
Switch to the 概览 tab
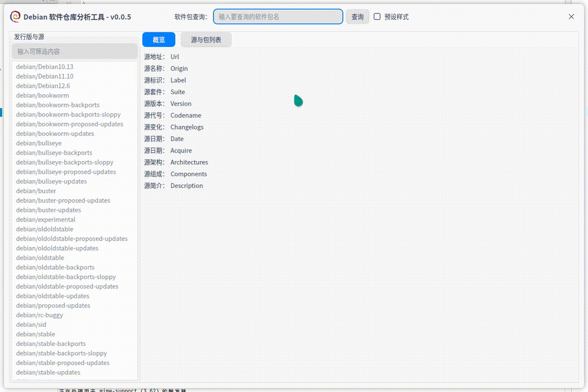click(159, 40)
